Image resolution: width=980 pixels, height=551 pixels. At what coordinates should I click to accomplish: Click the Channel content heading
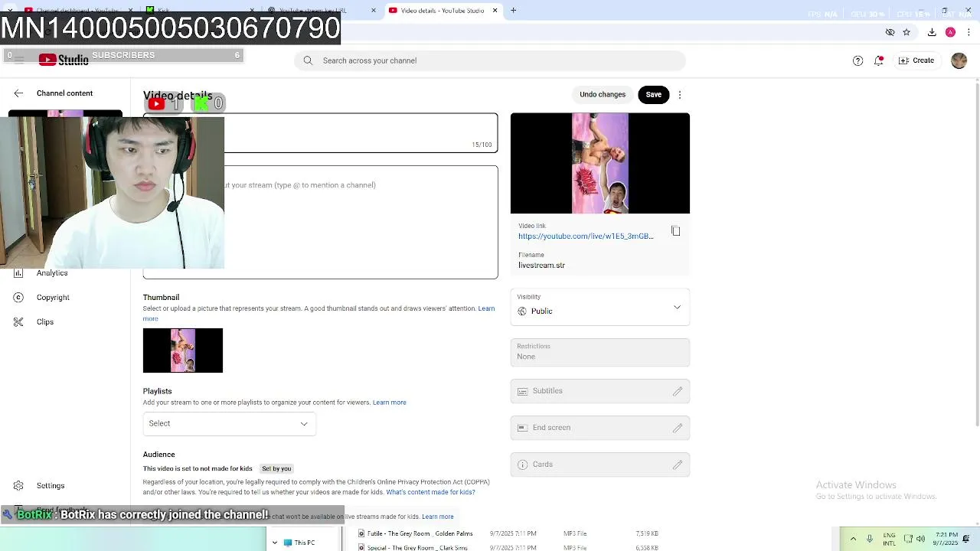[x=64, y=93]
